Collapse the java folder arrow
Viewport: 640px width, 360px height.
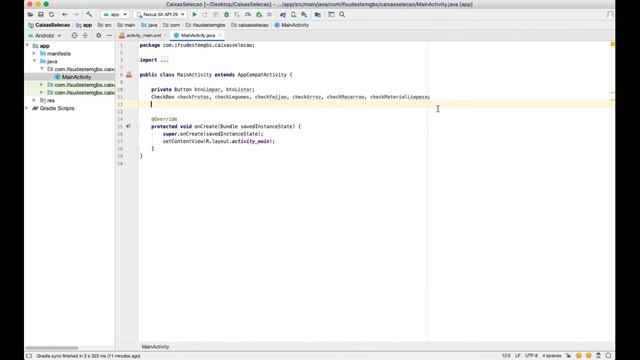[35, 61]
